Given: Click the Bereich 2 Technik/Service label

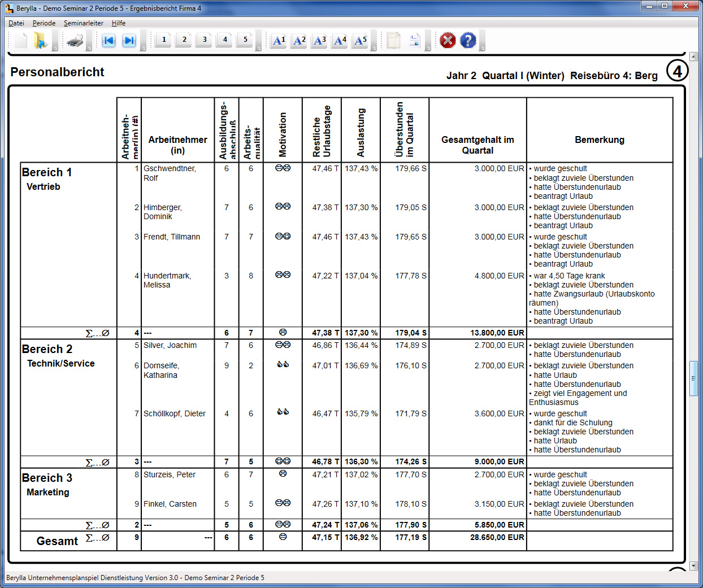Looking at the screenshot, I should (58, 356).
